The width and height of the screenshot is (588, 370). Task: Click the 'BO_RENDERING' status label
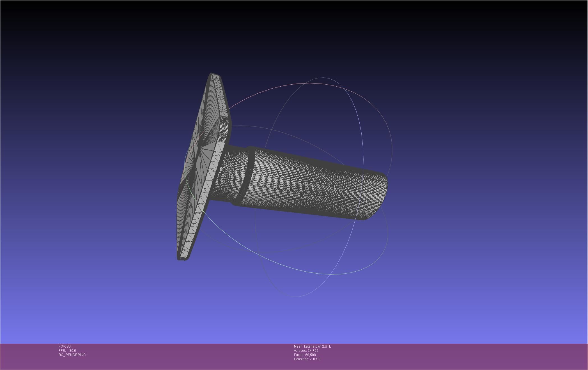tap(72, 355)
